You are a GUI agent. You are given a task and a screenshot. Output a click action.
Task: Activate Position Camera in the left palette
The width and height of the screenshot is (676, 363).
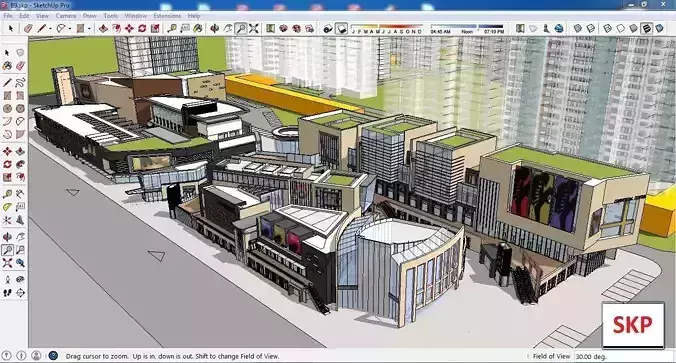point(7,279)
